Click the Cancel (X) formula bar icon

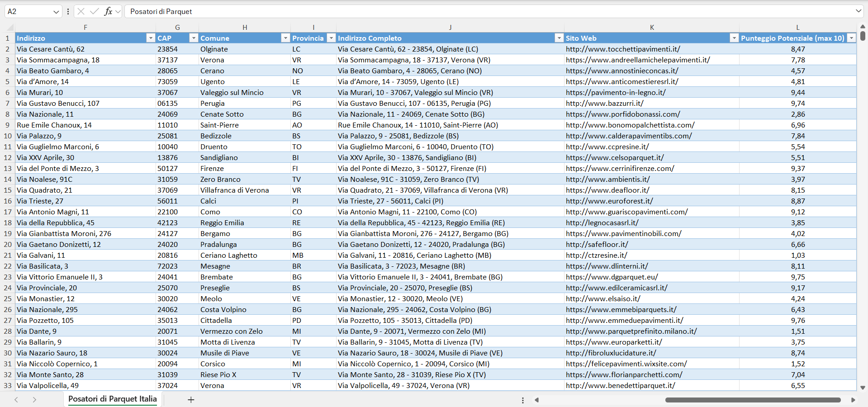click(81, 11)
